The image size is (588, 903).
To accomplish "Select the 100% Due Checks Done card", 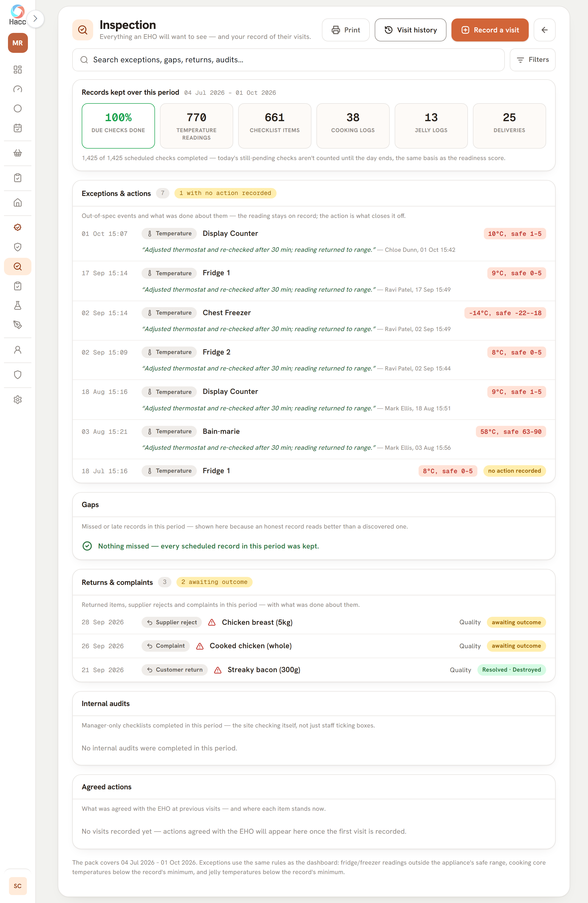I will click(x=118, y=126).
